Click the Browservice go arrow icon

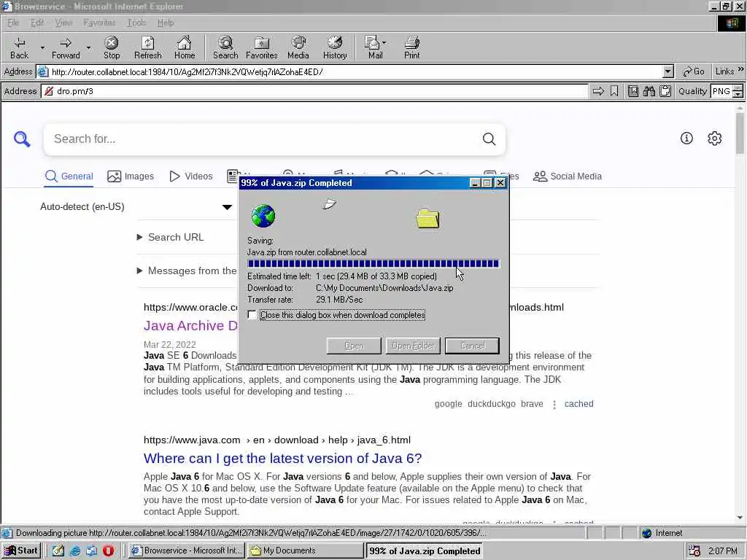point(598,91)
